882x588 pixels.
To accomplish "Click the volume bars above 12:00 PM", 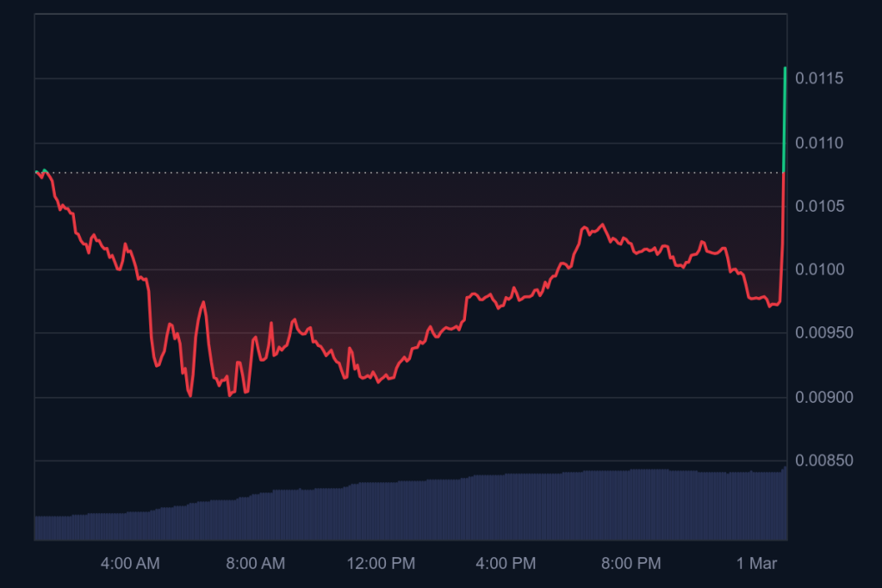I will coord(380,511).
